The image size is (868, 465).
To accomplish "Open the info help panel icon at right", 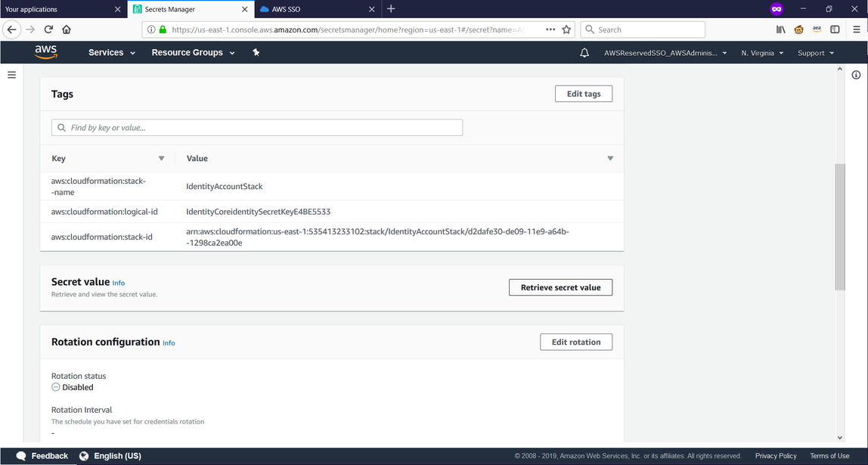I will coord(856,75).
